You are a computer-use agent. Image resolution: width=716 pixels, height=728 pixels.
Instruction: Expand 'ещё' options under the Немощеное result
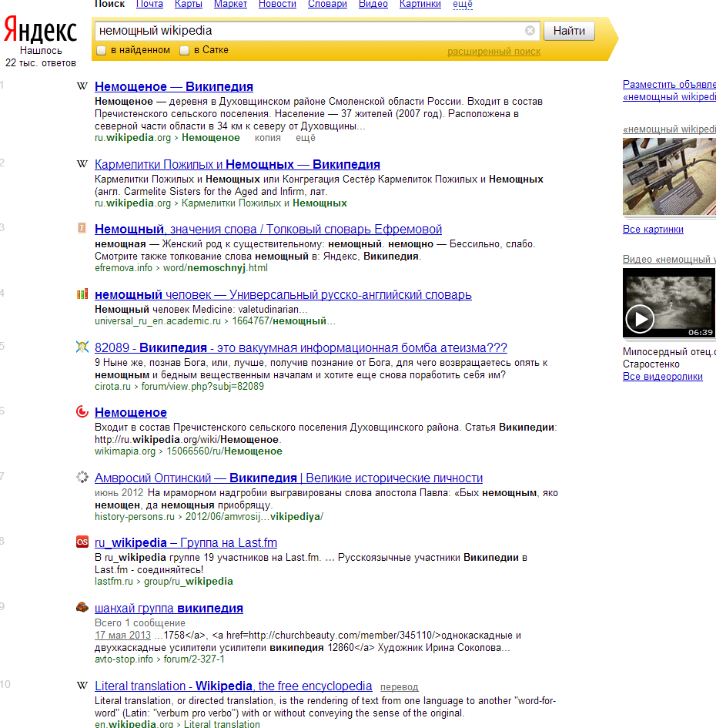click(306, 138)
